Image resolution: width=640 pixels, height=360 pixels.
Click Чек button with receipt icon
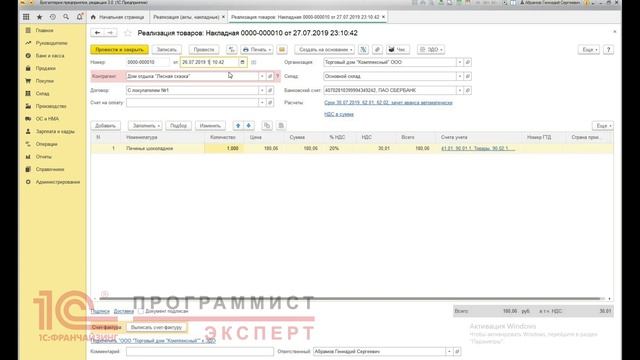[398, 49]
